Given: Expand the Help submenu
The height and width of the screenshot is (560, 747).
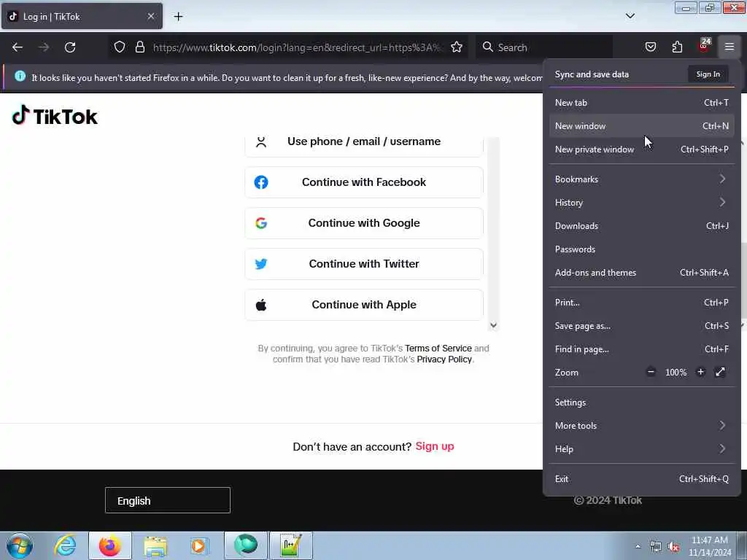Looking at the screenshot, I should pos(642,449).
